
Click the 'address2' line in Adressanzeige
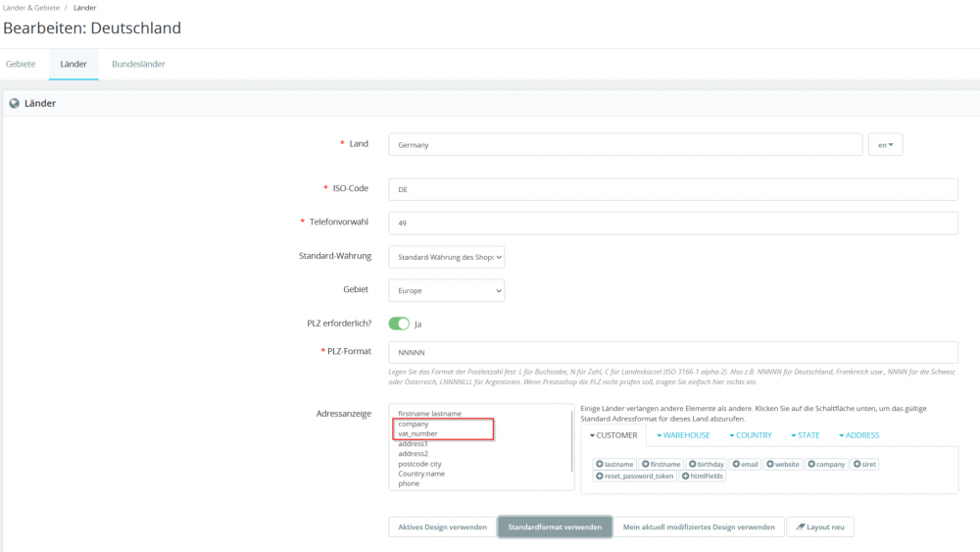(x=413, y=453)
